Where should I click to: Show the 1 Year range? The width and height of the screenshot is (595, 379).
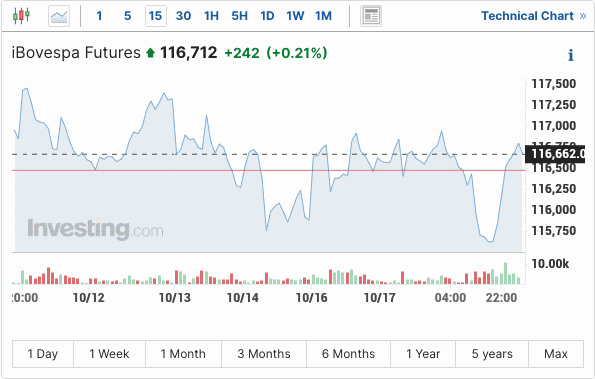click(423, 354)
